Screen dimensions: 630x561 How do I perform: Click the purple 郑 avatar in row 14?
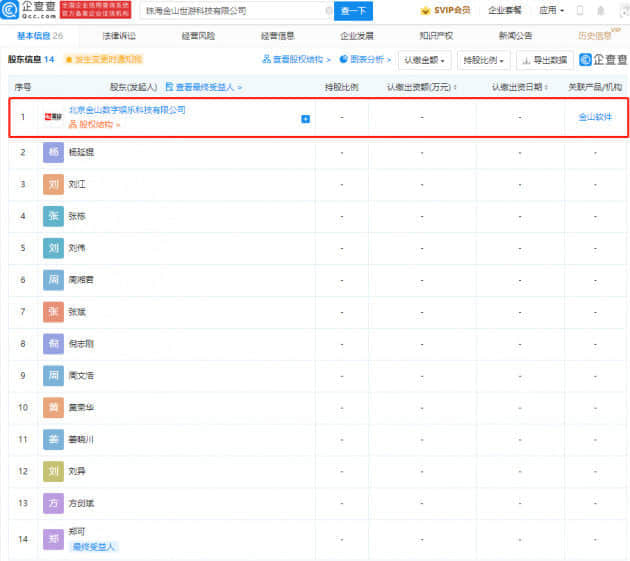pyautogui.click(x=53, y=539)
